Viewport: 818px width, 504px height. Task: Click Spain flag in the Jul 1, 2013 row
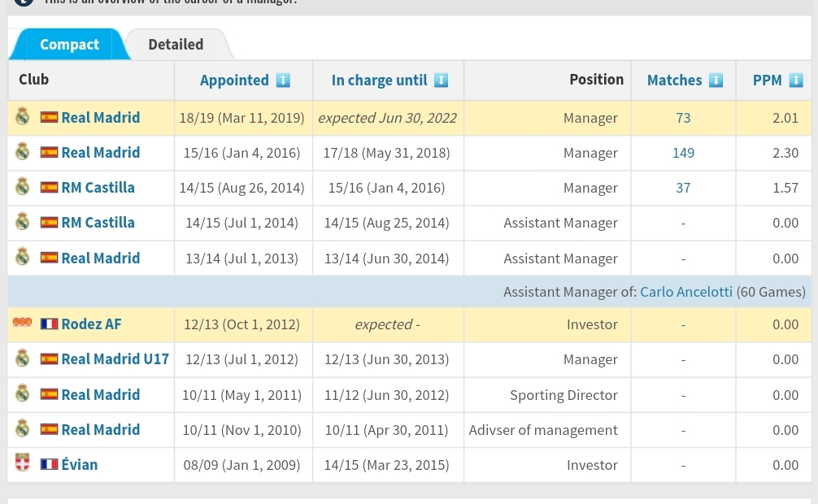pos(49,257)
